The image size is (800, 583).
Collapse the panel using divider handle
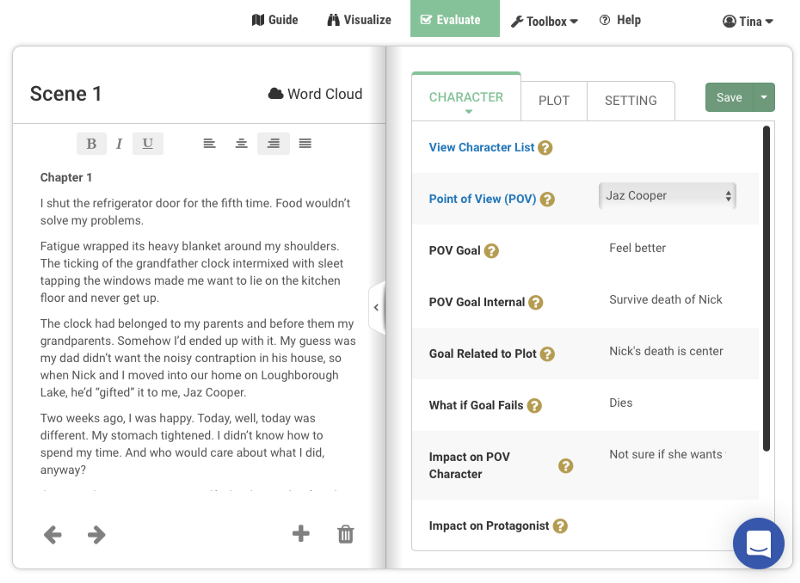377,308
